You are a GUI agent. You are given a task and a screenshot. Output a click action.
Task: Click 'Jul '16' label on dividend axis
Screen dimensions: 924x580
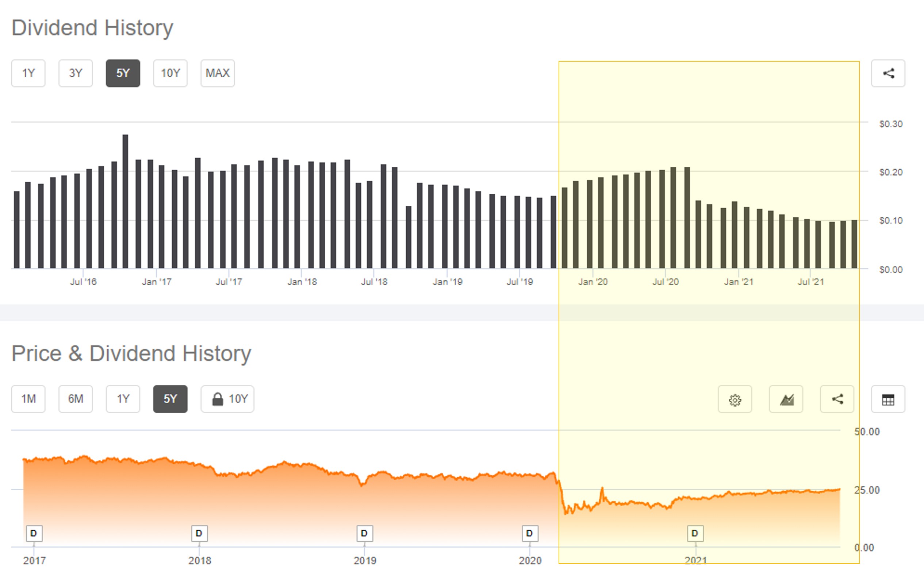pos(83,282)
